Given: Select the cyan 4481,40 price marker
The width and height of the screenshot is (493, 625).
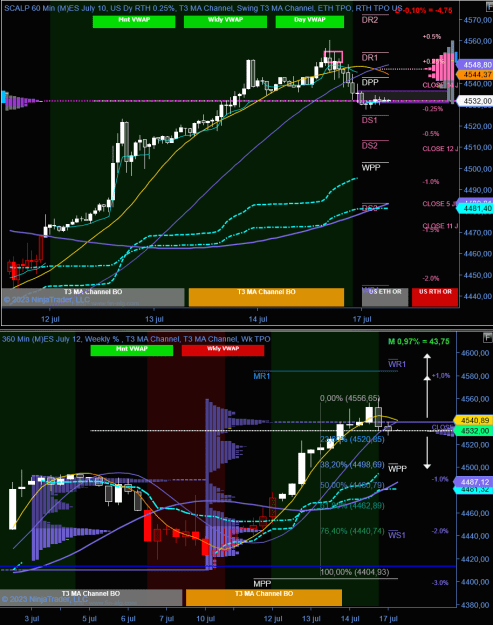Looking at the screenshot, I should (x=475, y=208).
